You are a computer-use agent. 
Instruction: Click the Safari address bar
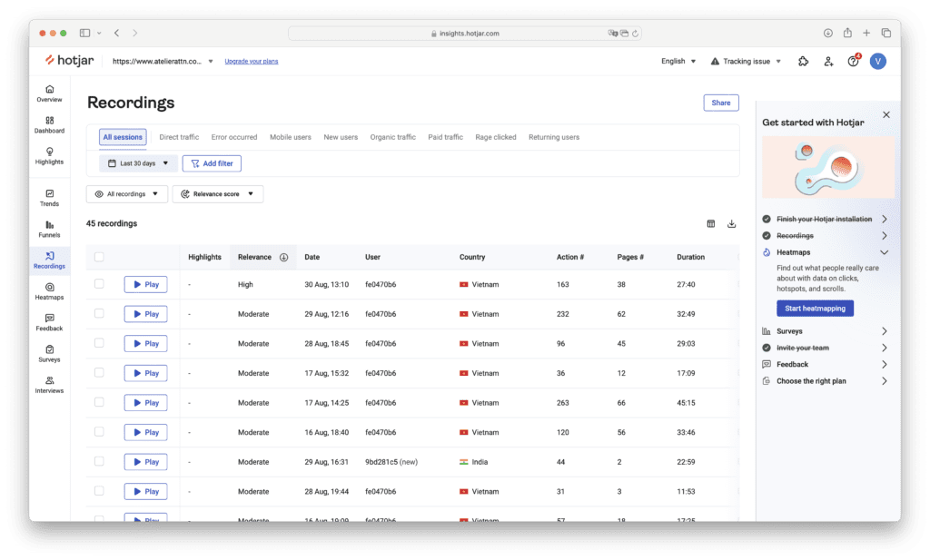[465, 33]
